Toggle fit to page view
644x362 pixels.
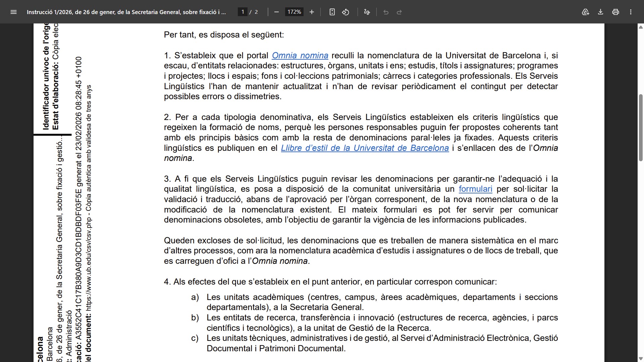click(332, 12)
